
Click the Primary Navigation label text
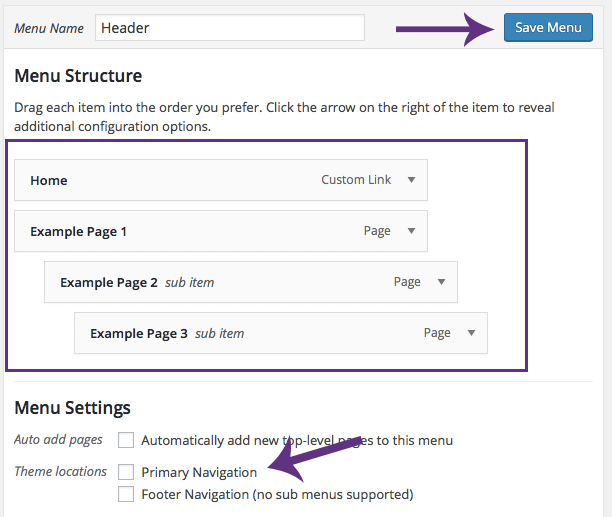199,472
